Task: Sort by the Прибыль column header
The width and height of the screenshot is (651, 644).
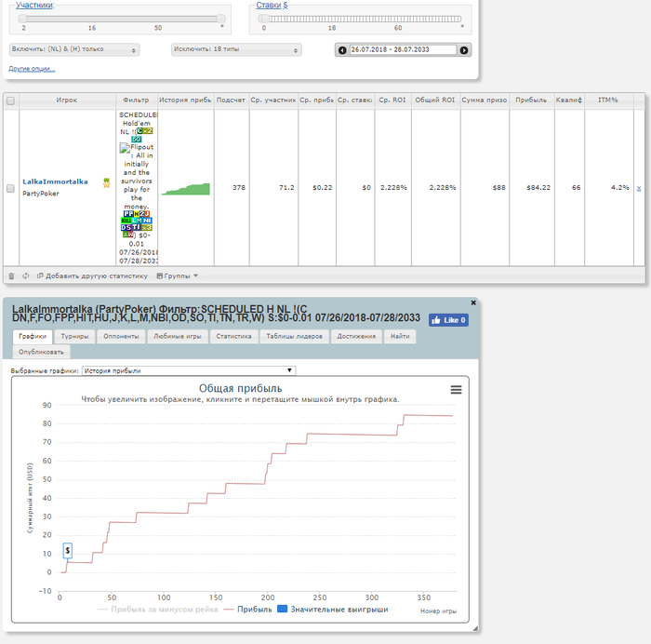Action: [531, 101]
